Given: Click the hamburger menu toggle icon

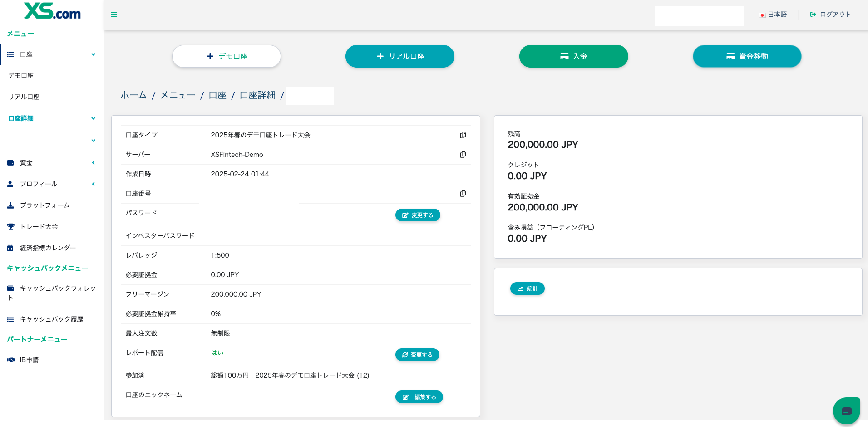Looking at the screenshot, I should point(114,15).
